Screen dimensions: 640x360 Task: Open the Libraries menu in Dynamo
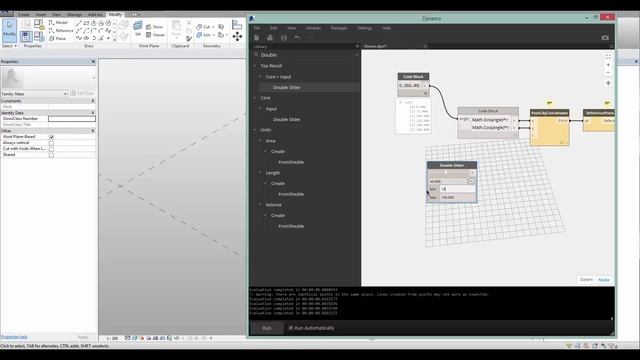pos(313,28)
